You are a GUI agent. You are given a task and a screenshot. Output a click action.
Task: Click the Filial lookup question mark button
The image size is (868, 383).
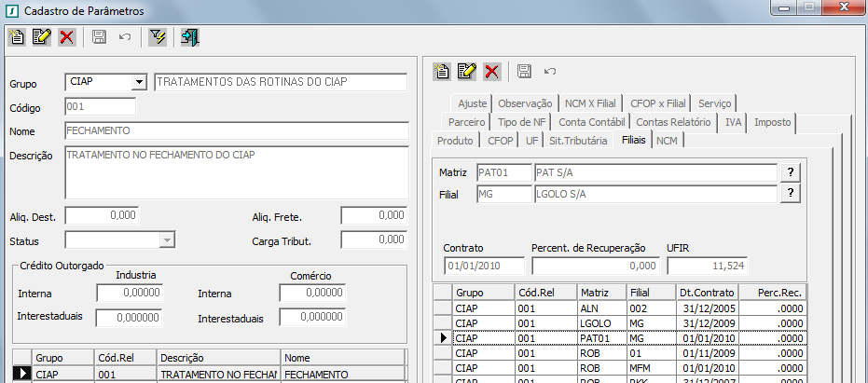[791, 193]
